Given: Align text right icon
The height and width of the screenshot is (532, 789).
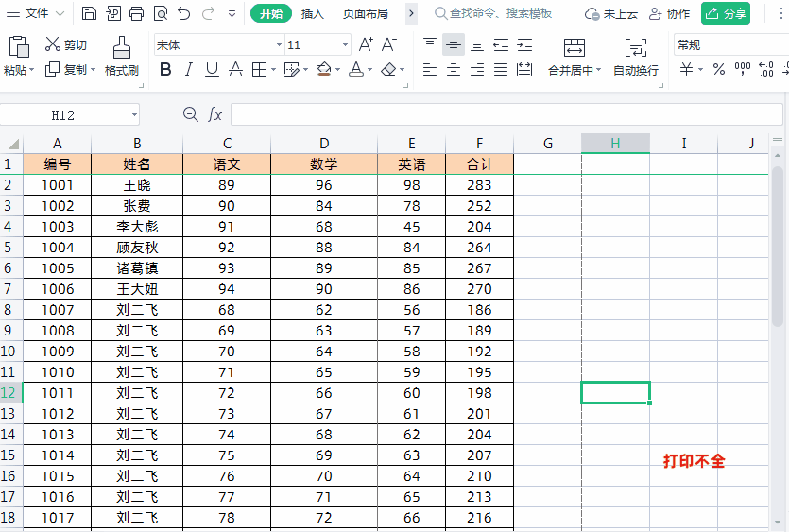Looking at the screenshot, I should [477, 70].
